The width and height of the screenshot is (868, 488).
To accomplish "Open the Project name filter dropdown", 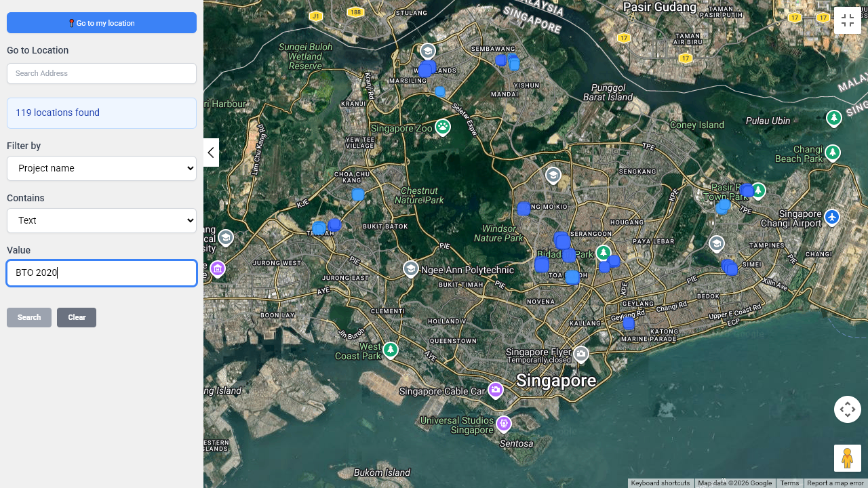I will pyautogui.click(x=102, y=168).
